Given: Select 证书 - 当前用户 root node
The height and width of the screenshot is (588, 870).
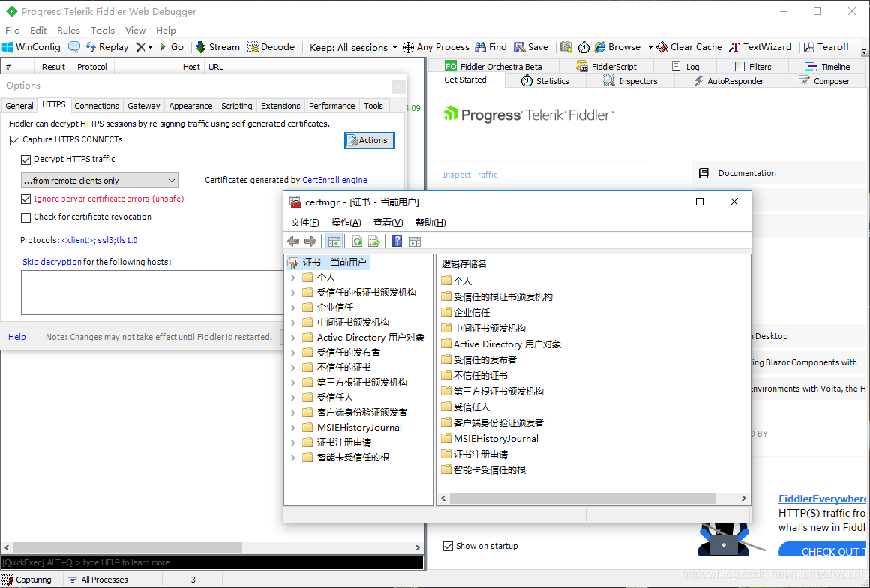Looking at the screenshot, I should pyautogui.click(x=327, y=262).
